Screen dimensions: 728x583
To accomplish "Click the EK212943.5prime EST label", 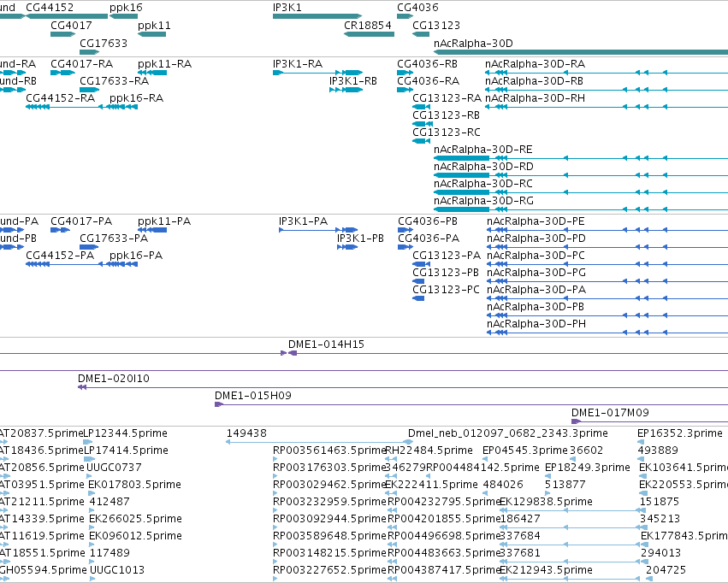I will [x=546, y=570].
